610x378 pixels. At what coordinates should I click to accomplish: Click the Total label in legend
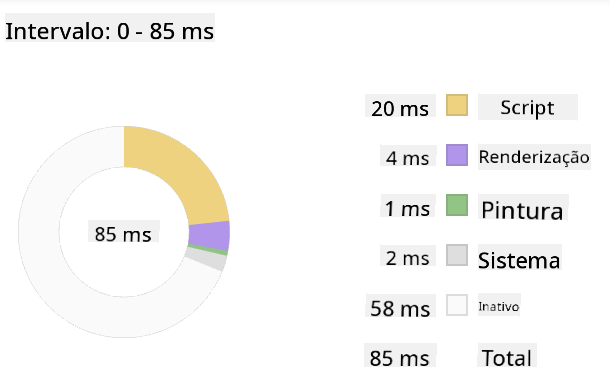click(x=507, y=355)
